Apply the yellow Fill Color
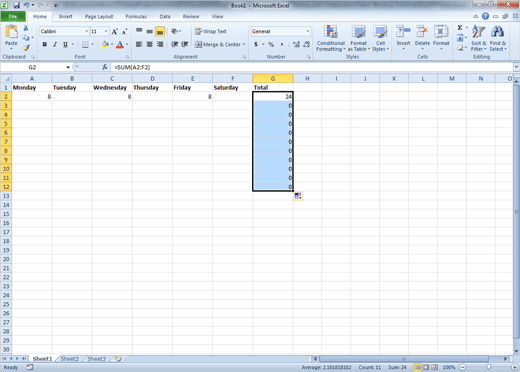The height and width of the screenshot is (372, 520). click(x=105, y=44)
